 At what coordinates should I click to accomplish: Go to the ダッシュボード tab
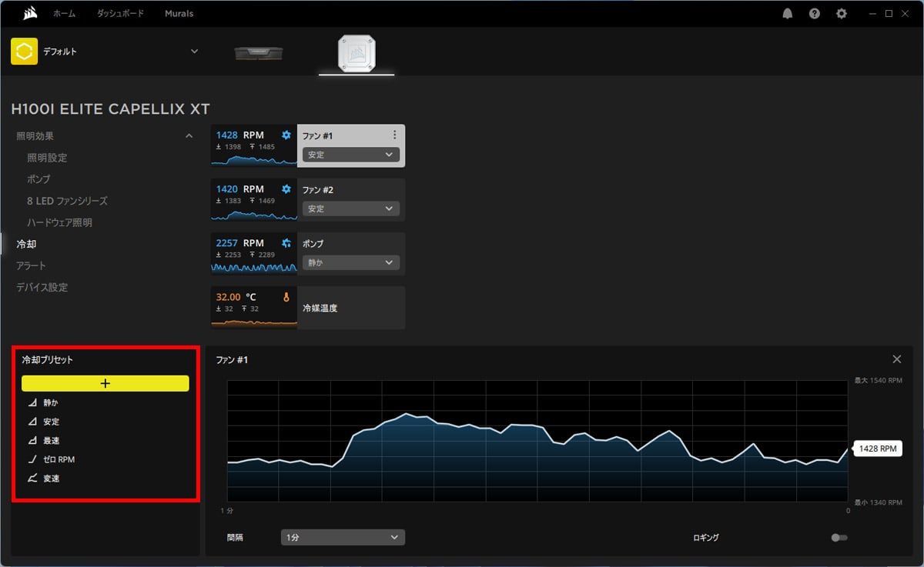click(120, 14)
